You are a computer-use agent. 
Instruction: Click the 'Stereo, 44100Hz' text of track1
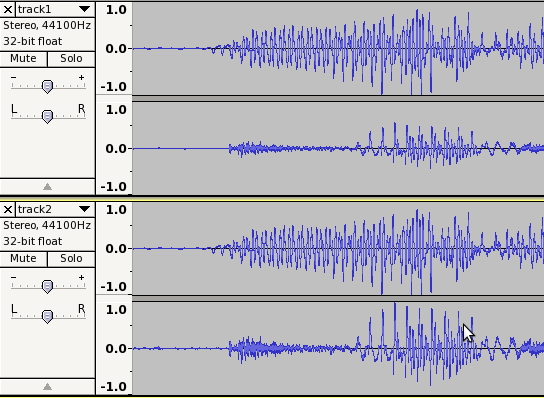[47, 26]
